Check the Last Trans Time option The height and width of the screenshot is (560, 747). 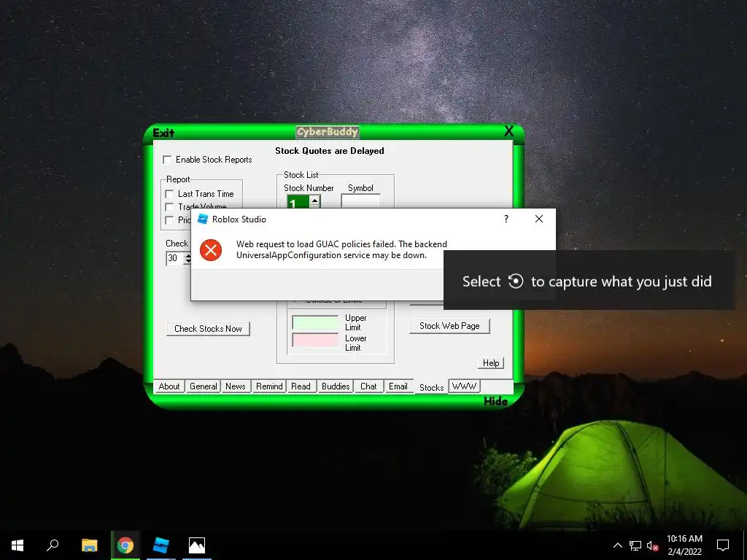[x=169, y=194]
